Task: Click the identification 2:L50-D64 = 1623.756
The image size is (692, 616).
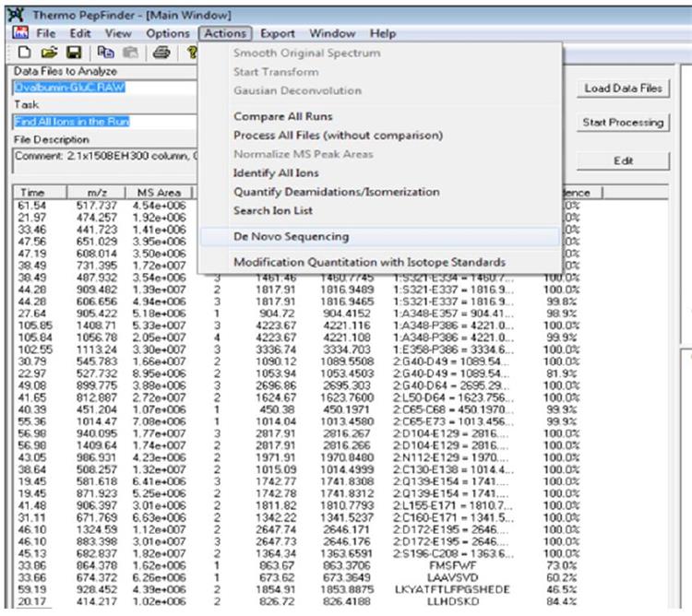Action: pyautogui.click(x=453, y=397)
